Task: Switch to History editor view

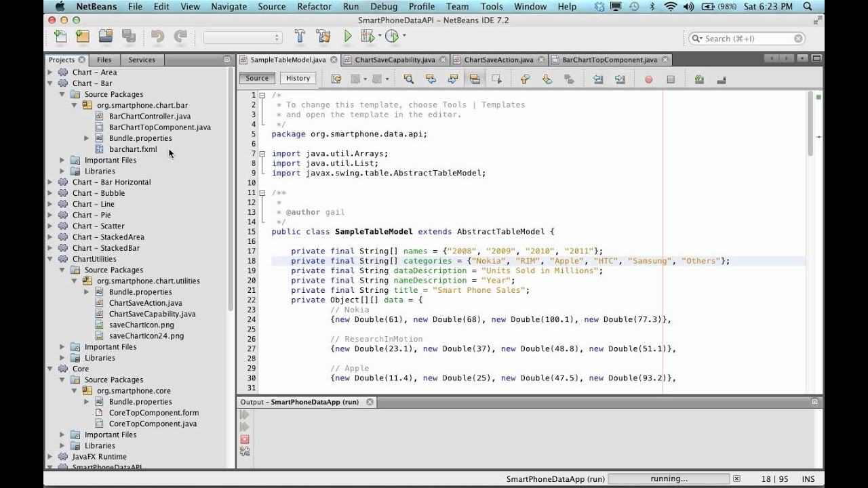Action: click(x=298, y=79)
